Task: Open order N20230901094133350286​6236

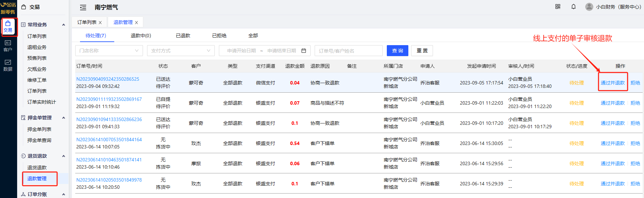Action: (109, 119)
